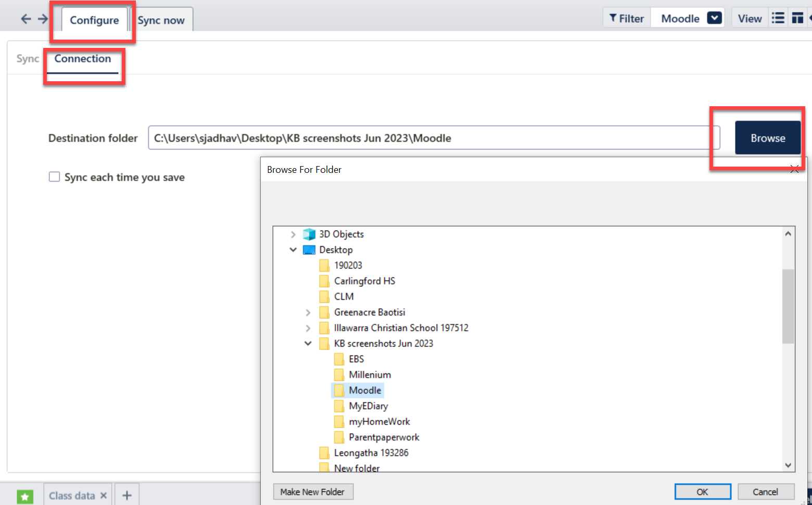Click the Browse button
This screenshot has height=505, width=812.
pos(767,138)
